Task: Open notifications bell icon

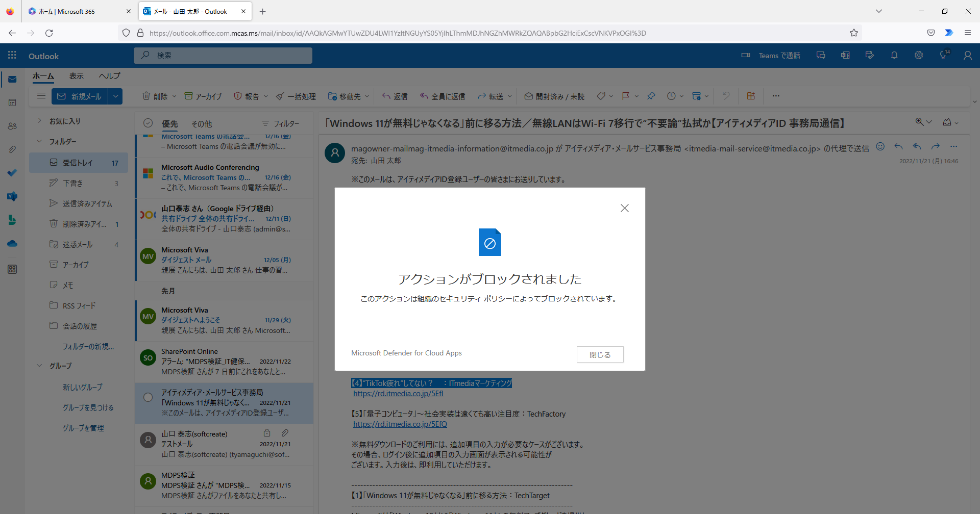Action: pyautogui.click(x=894, y=55)
